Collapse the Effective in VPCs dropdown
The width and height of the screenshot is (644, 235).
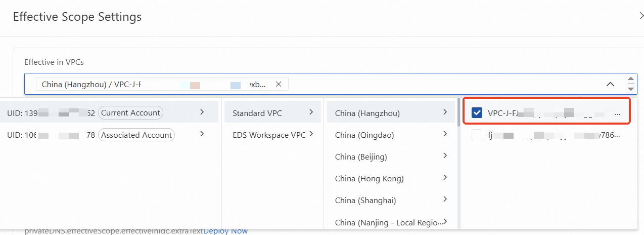coord(610,84)
